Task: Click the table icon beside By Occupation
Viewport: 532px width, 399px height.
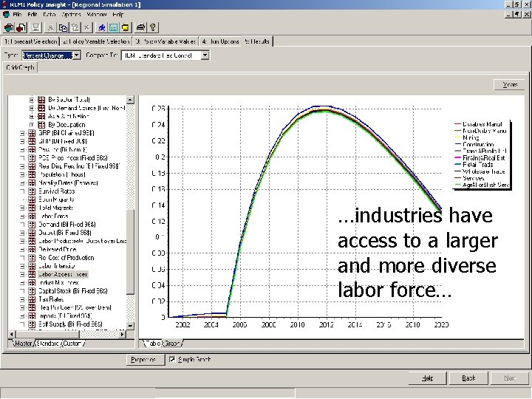Action: coord(41,125)
